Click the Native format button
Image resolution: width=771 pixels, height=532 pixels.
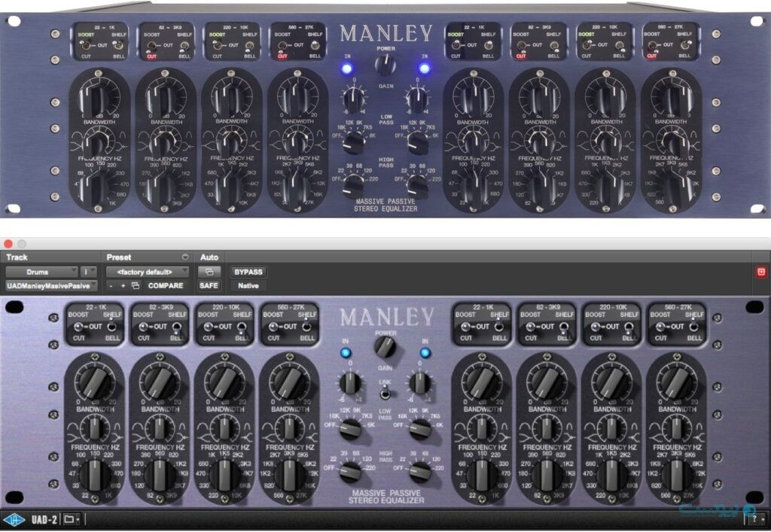pyautogui.click(x=248, y=285)
